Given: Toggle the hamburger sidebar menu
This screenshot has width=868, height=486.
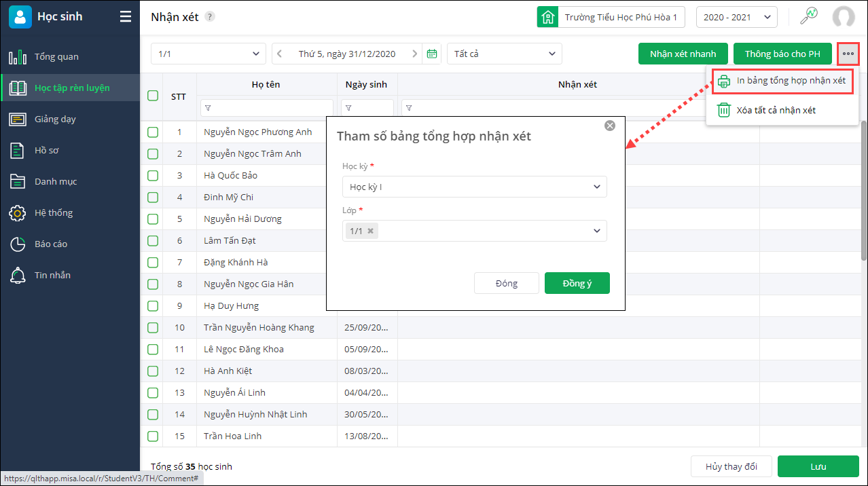Looking at the screenshot, I should pyautogui.click(x=126, y=17).
